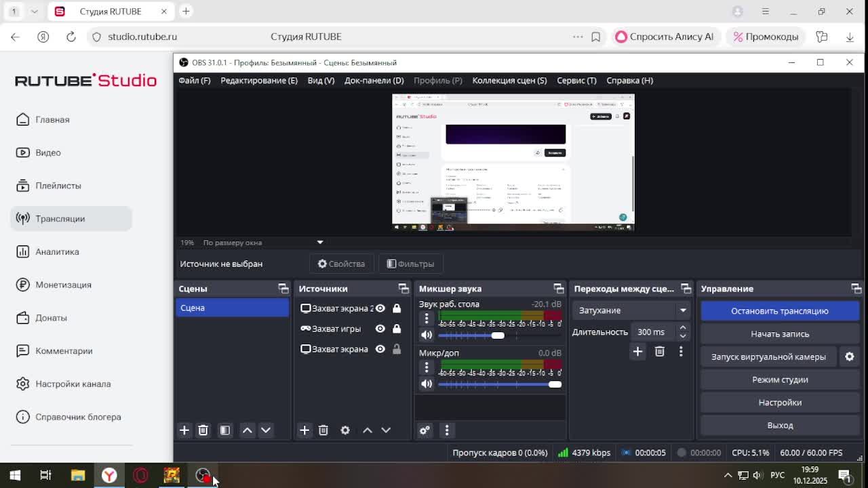Pop out the Сцены dock
The width and height of the screenshot is (868, 488).
pos(283,289)
